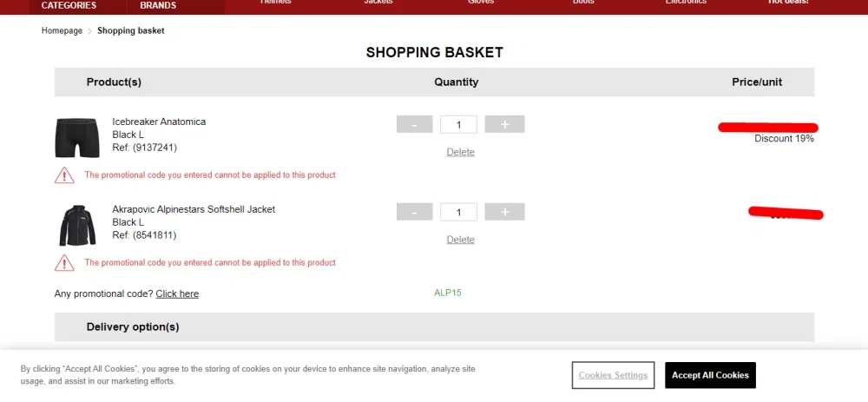Open the CATEGORIES menu
868x402 pixels.
(69, 5)
